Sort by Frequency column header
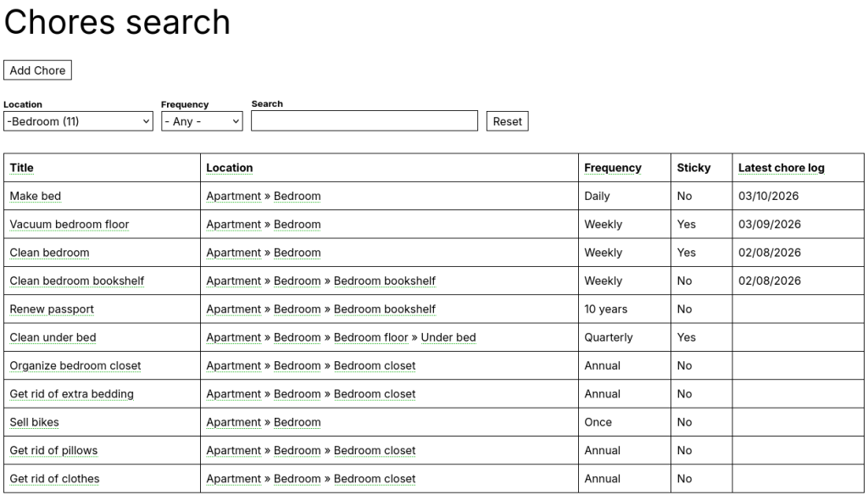Screen dimensions: 868x495 point(613,168)
